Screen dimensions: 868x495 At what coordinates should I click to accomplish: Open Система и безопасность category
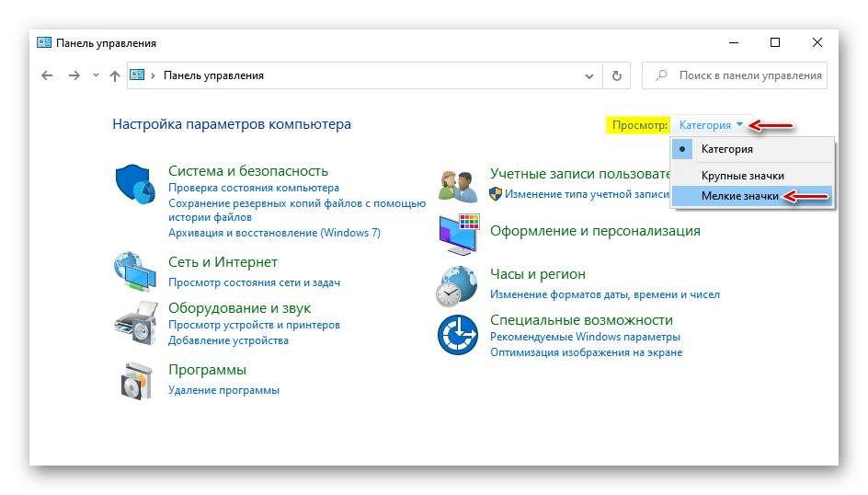point(248,171)
